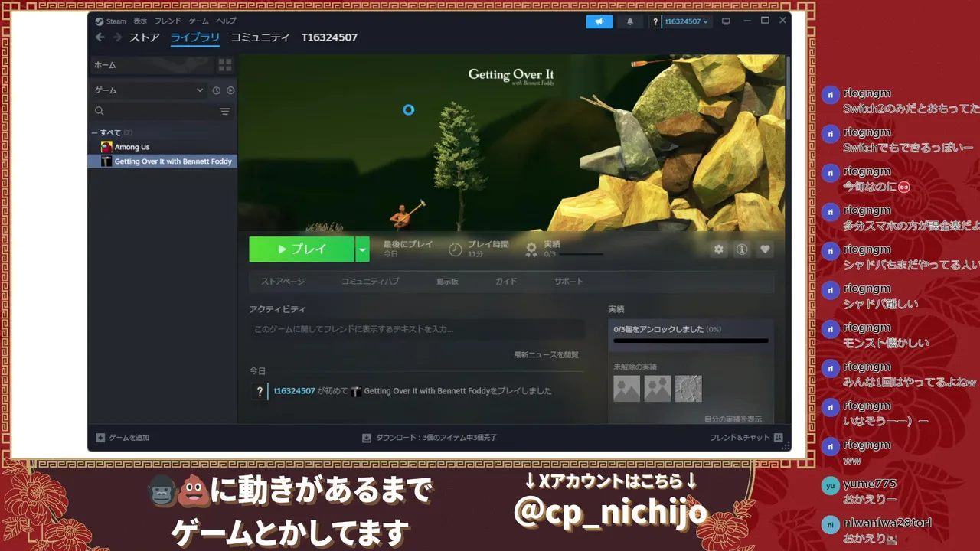This screenshot has width=980, height=551.
Task: Expand the ゲーム filter dropdown
Action: point(149,90)
